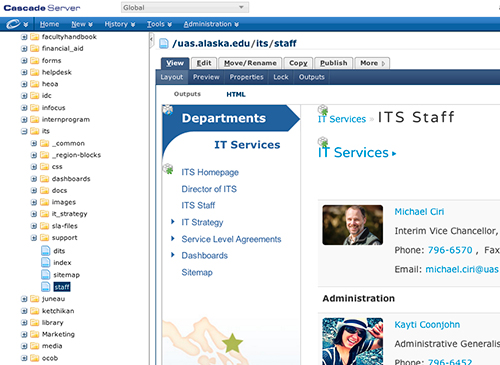Select the Preview sub-tab
Screen dimensions: 500x365
click(206, 77)
